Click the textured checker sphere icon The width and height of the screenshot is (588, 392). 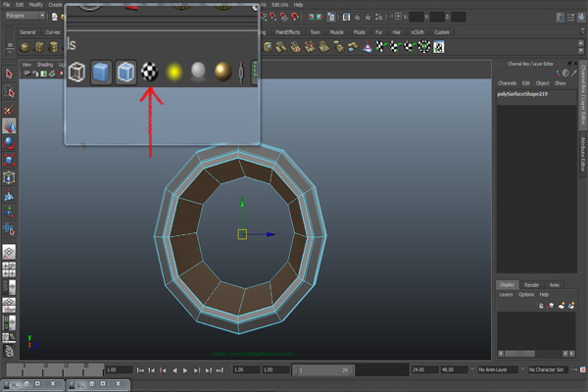click(149, 72)
